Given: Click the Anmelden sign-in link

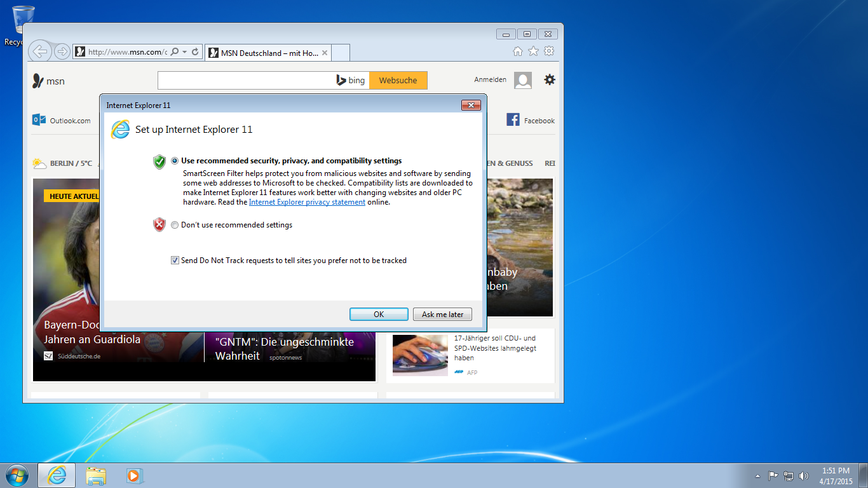Looking at the screenshot, I should [x=491, y=79].
